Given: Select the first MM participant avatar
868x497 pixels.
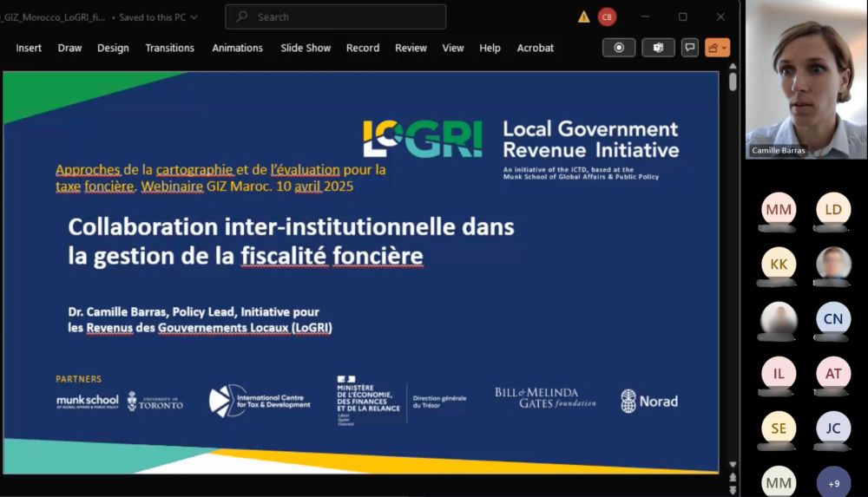Looking at the screenshot, I should (779, 209).
